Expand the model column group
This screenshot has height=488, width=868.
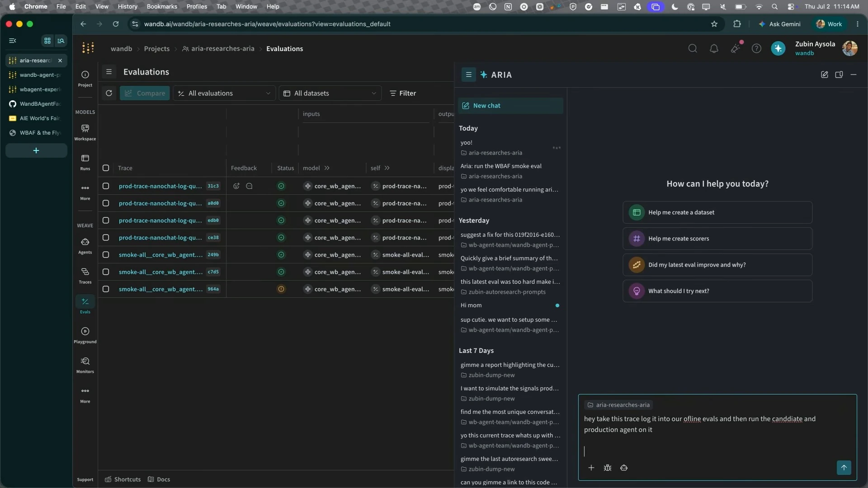coord(327,168)
